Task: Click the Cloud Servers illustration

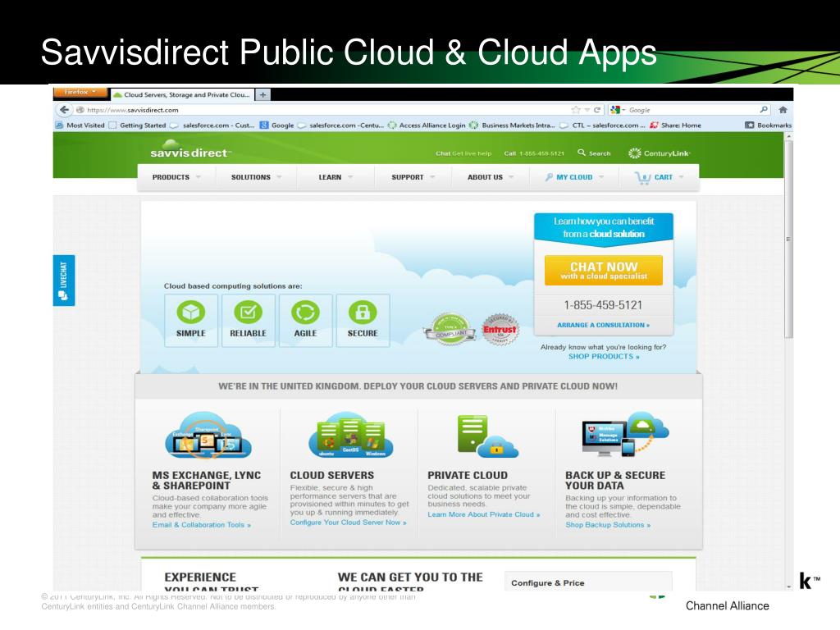Action: click(x=350, y=435)
